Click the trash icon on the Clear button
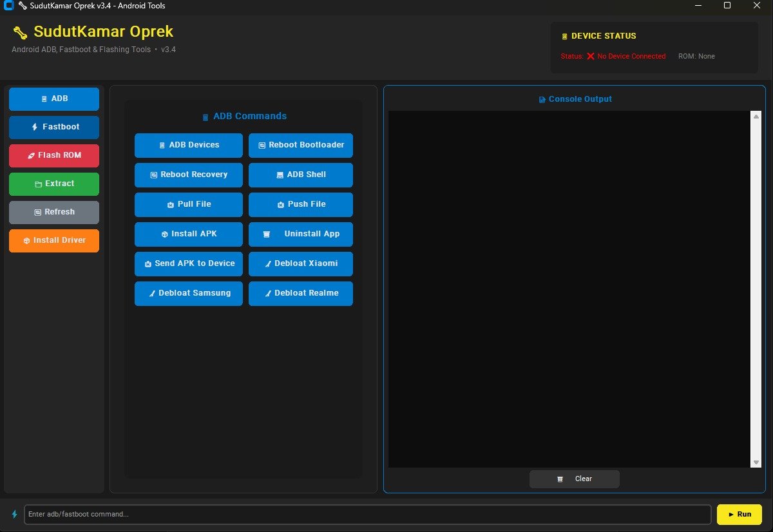This screenshot has width=773, height=532. (x=560, y=479)
